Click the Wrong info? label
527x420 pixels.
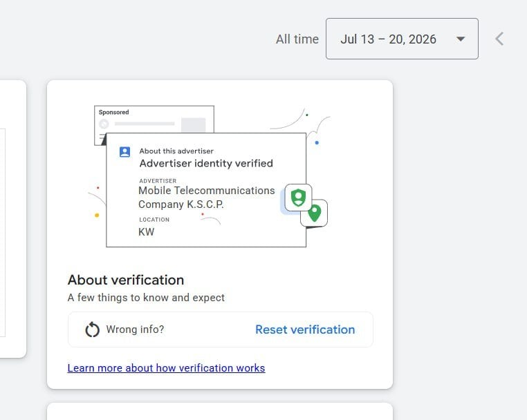click(135, 330)
